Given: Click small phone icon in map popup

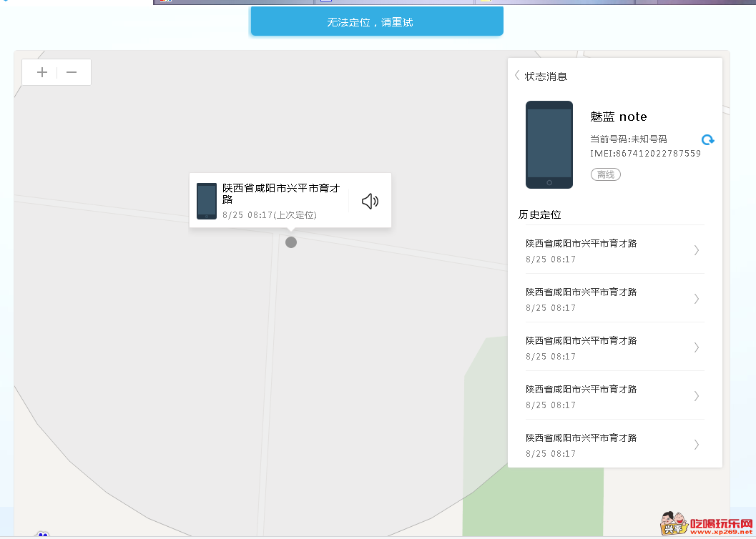Looking at the screenshot, I should pos(207,201).
